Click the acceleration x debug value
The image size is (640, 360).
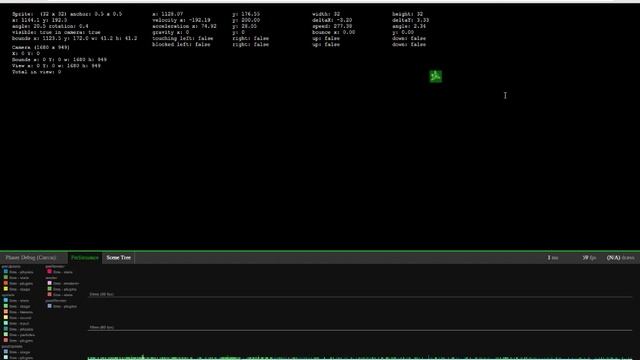click(184, 26)
